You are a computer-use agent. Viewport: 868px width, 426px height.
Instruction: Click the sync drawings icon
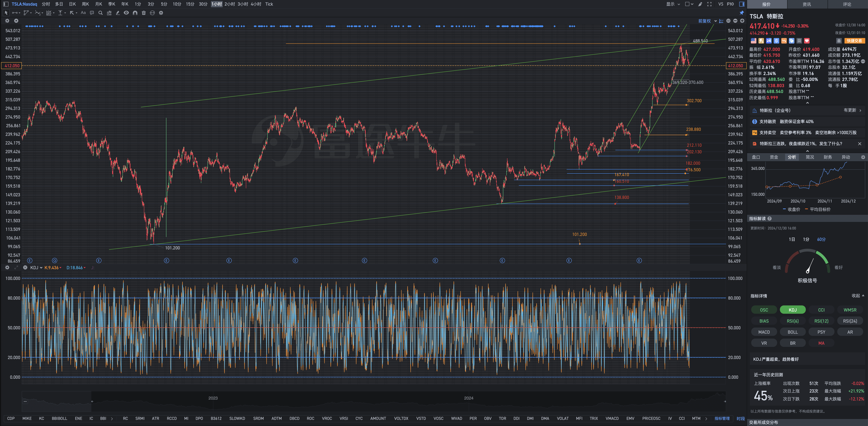pos(152,13)
